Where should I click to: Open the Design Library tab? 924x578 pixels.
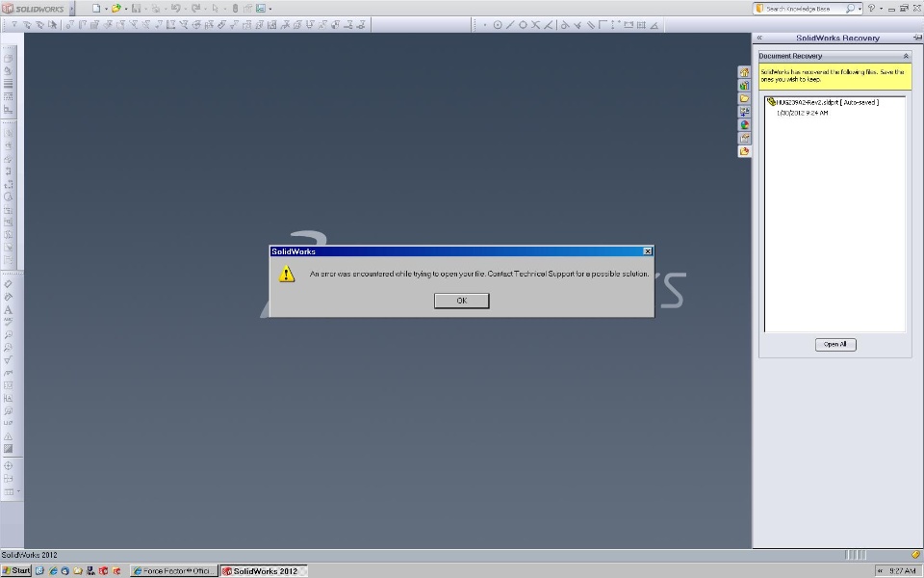click(744, 86)
